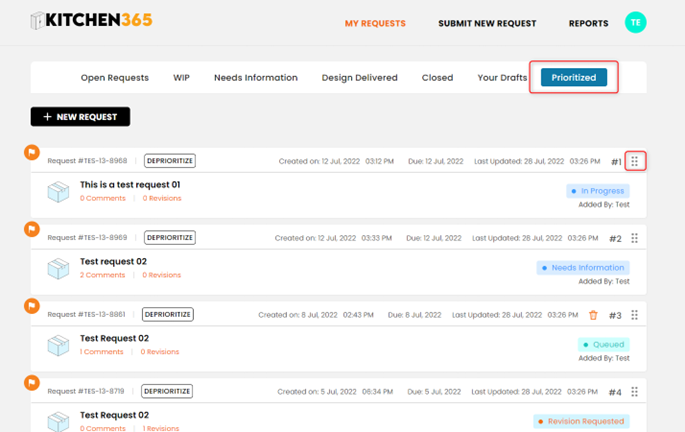The height and width of the screenshot is (432, 685).
Task: Deprioritize request #TES-13-8861
Action: click(x=168, y=314)
